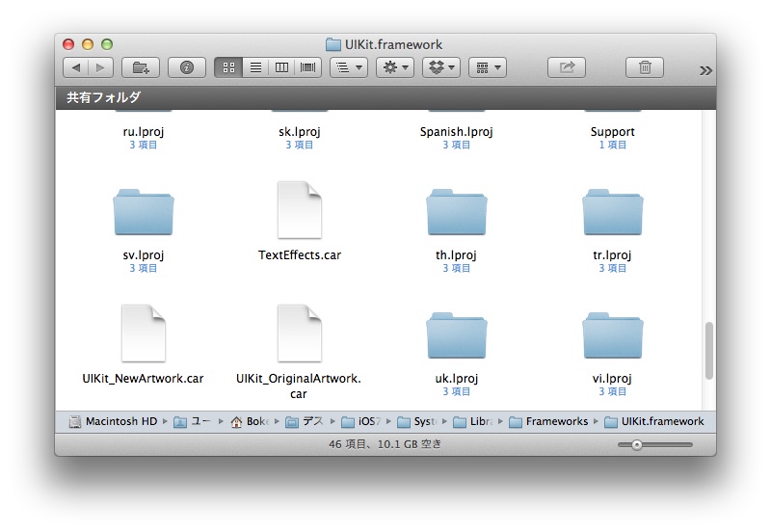Image resolution: width=771 pixels, height=532 pixels.
Task: Go to the ユー folder in path bar
Action: click(193, 421)
